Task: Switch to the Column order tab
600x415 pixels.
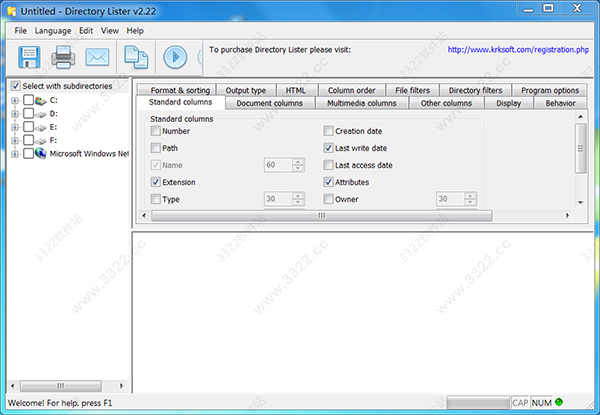Action: 352,90
